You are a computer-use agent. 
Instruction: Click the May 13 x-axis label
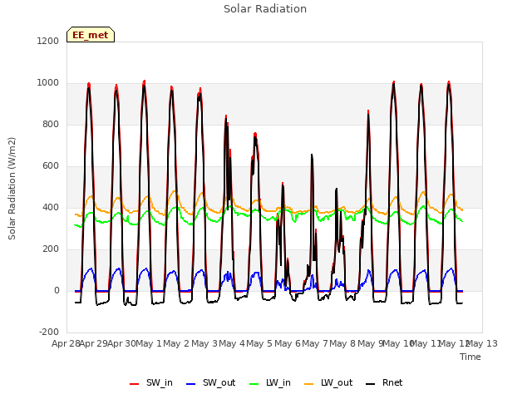click(484, 343)
